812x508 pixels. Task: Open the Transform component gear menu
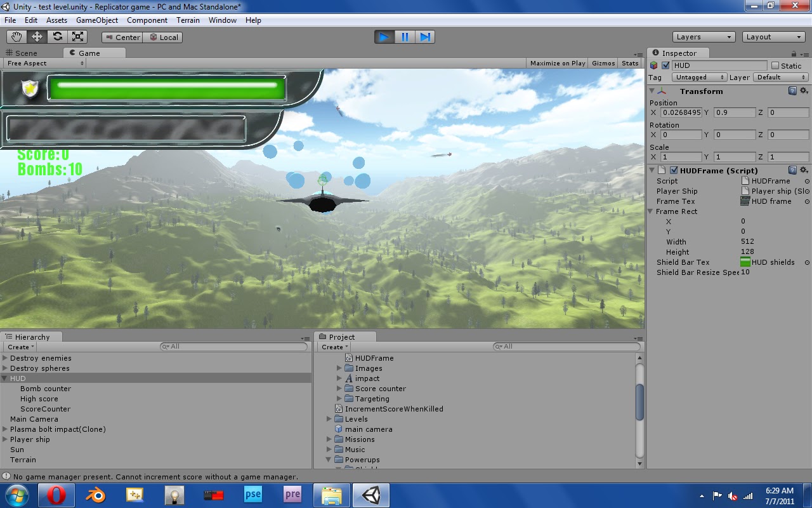(804, 91)
